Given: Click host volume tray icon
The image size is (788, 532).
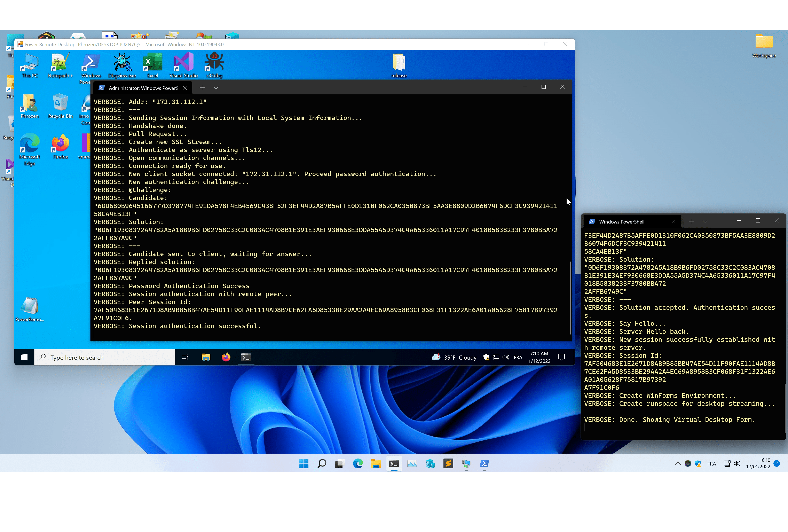Looking at the screenshot, I should pyautogui.click(x=737, y=463).
